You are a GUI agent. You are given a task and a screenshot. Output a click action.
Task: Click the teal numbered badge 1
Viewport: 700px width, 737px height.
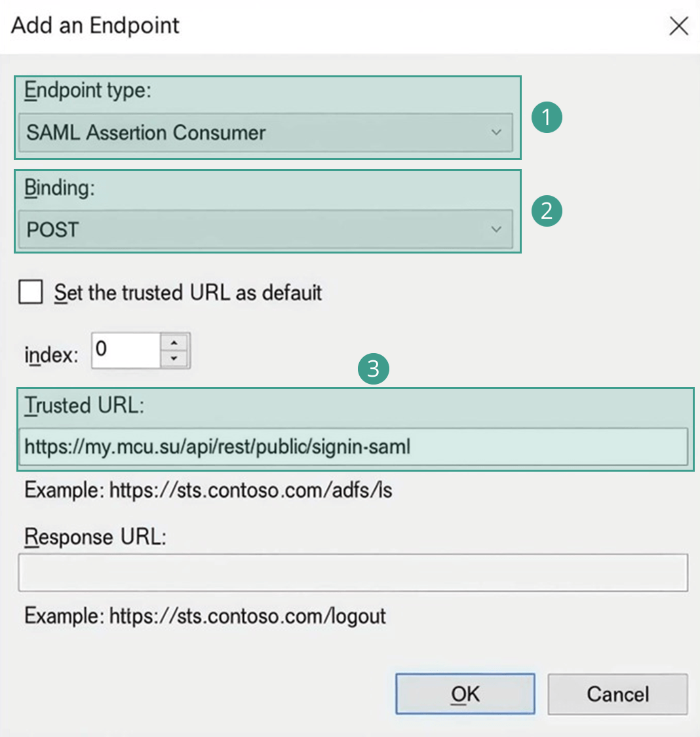click(549, 118)
